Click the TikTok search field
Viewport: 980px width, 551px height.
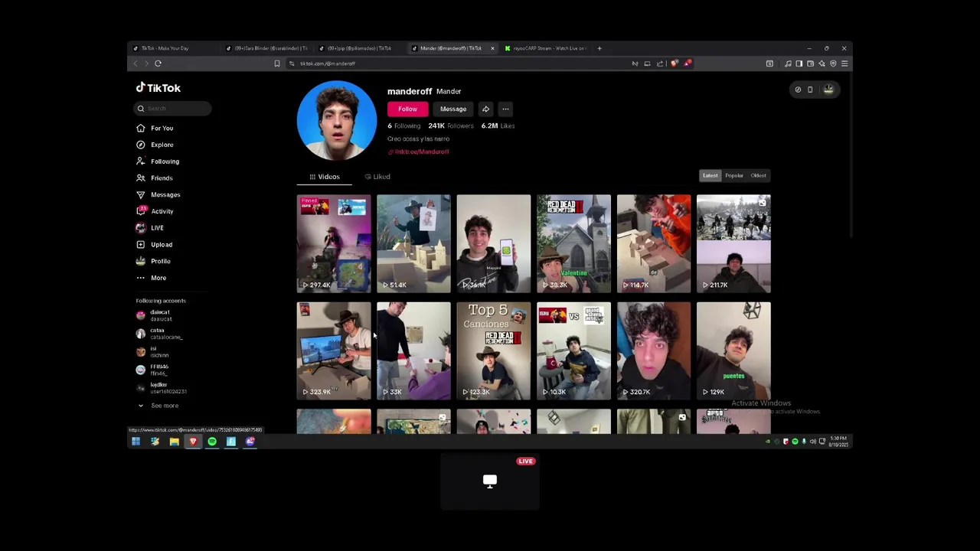(x=173, y=109)
